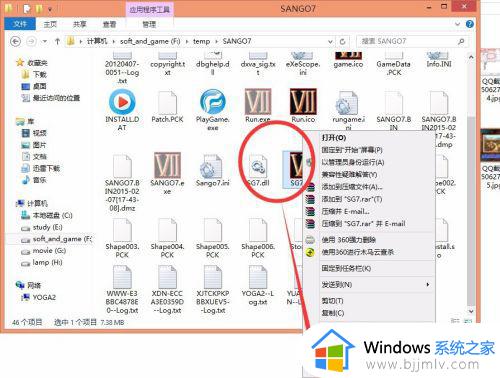Select the SG7.dll file icon
The height and width of the screenshot is (378, 500).
258,166
